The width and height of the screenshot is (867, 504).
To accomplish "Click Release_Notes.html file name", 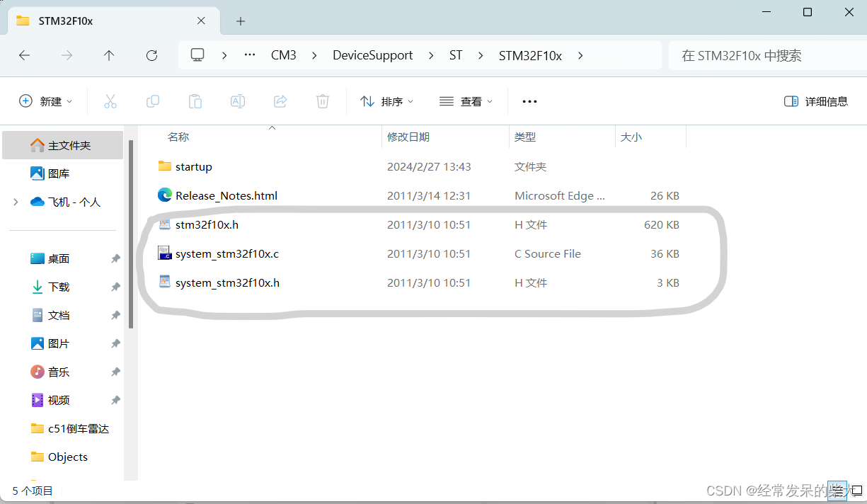I will point(226,195).
